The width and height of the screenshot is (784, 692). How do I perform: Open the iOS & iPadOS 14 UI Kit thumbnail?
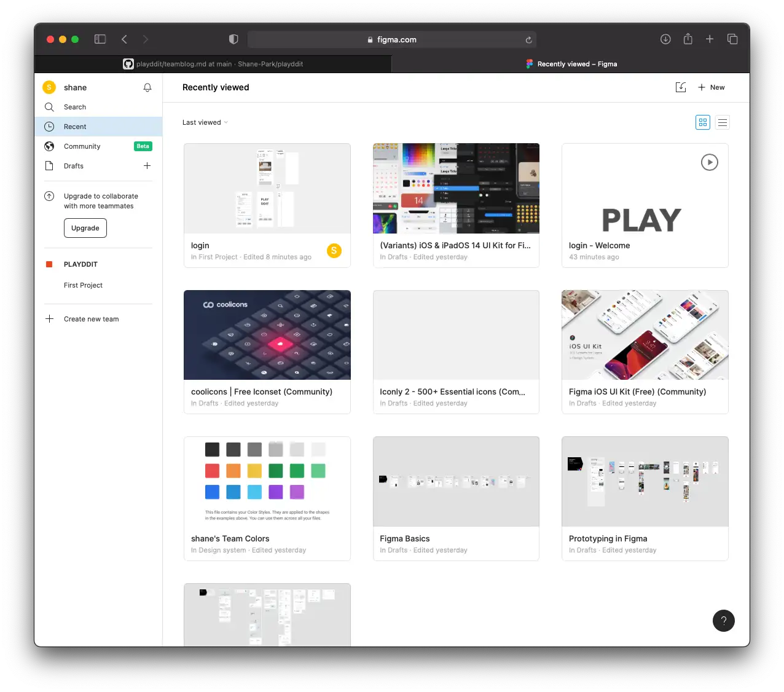click(x=456, y=189)
